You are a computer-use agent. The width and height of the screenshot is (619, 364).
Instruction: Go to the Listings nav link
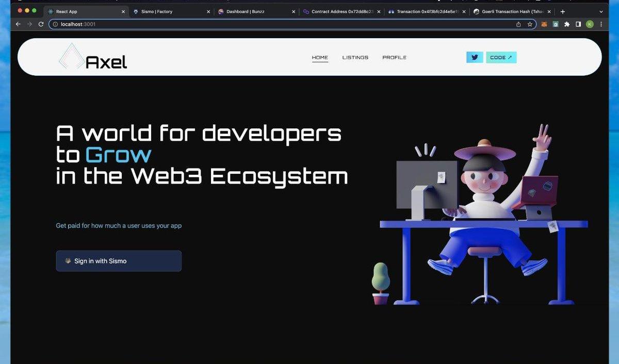[x=355, y=57]
